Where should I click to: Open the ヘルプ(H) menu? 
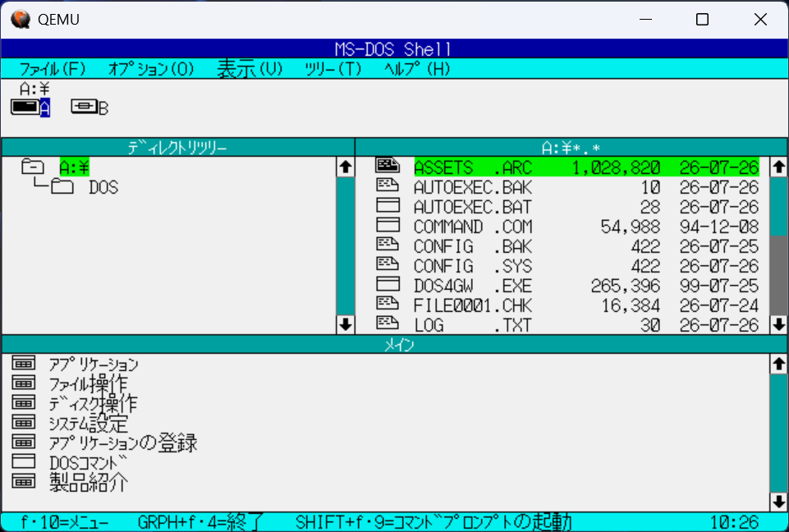418,68
